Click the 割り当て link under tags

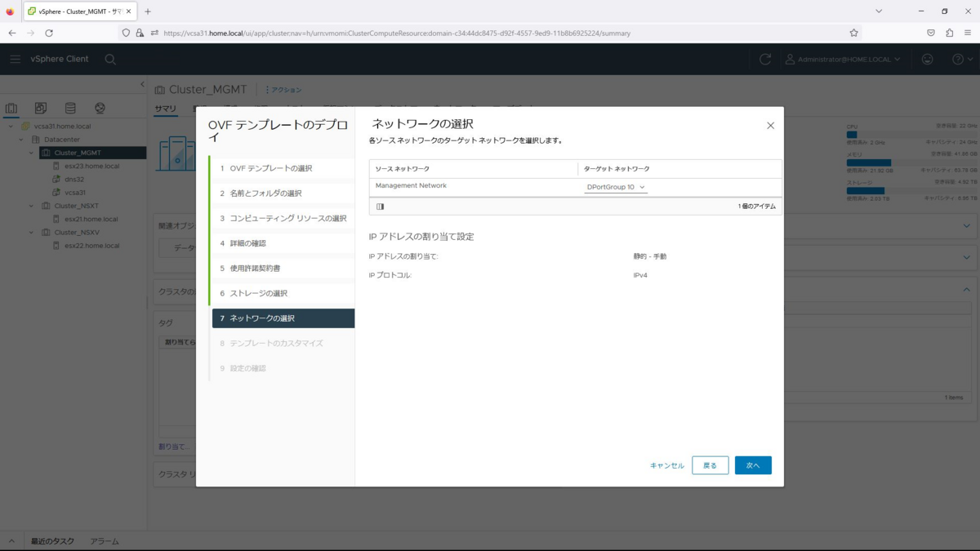point(173,447)
